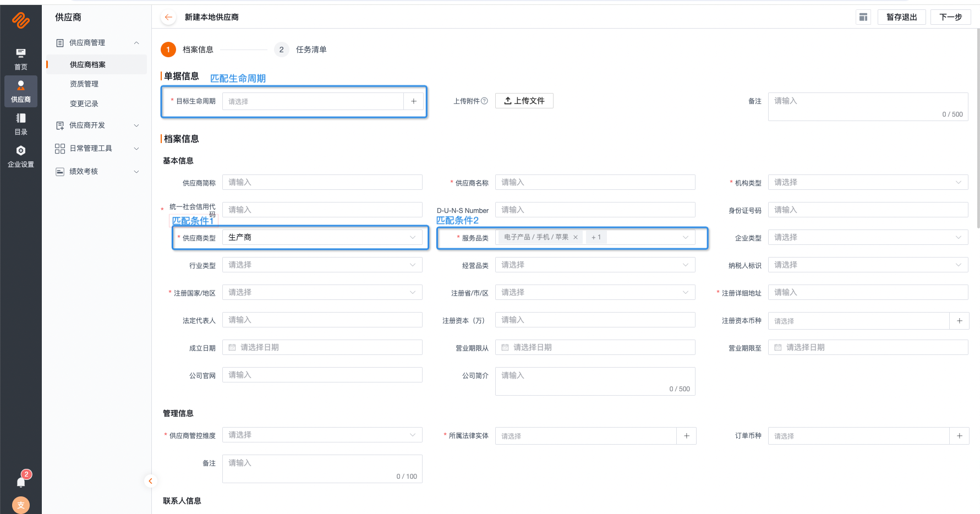This screenshot has width=980, height=514.
Task: Click plus icon in 目标生命周期 field
Action: coord(414,101)
